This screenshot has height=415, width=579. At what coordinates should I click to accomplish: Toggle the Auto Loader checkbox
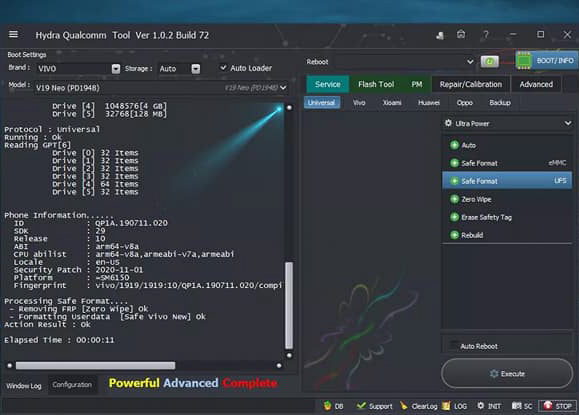click(223, 68)
